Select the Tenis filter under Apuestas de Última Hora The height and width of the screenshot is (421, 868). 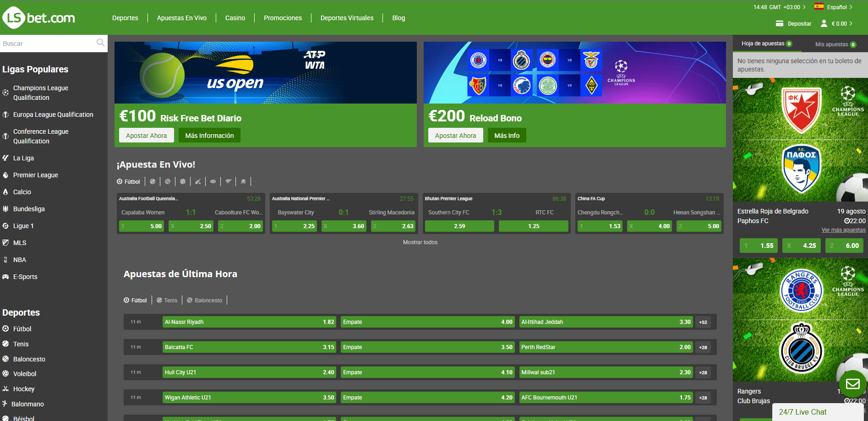coord(167,300)
